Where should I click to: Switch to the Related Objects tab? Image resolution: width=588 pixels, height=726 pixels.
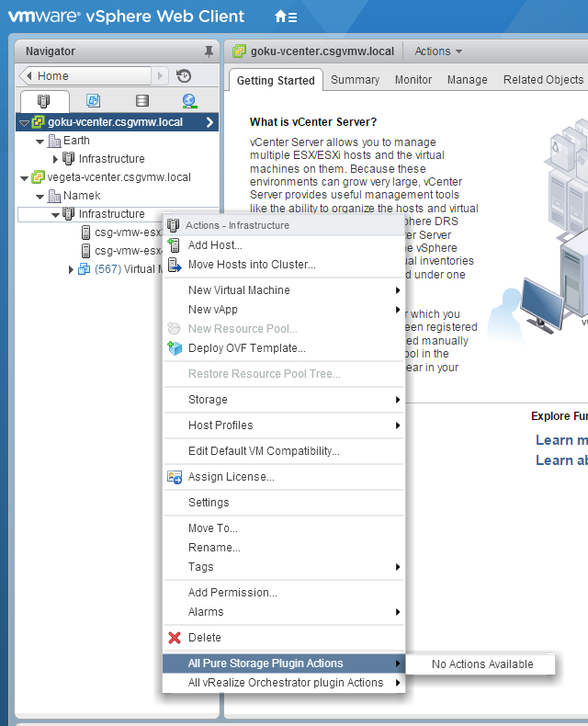tap(543, 80)
